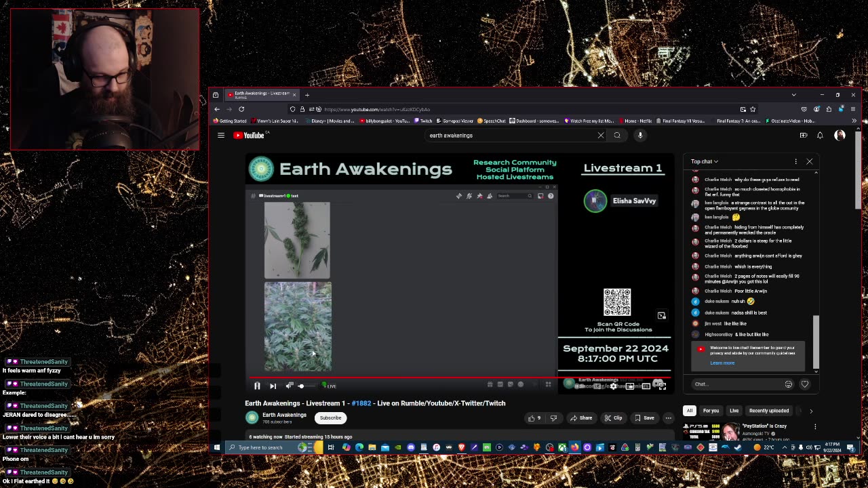
Task: Open more actions ellipsis under video
Action: [x=668, y=418]
